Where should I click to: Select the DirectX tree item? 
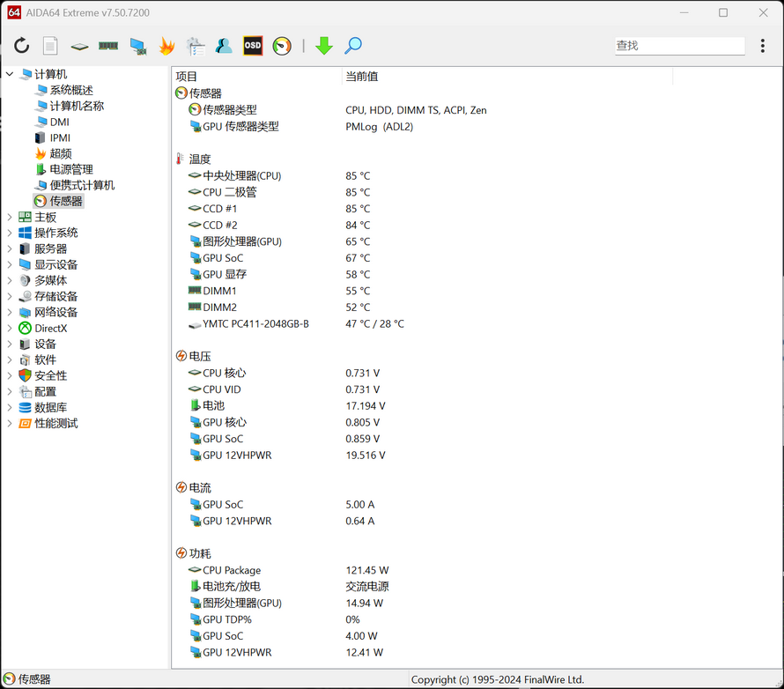tap(50, 329)
